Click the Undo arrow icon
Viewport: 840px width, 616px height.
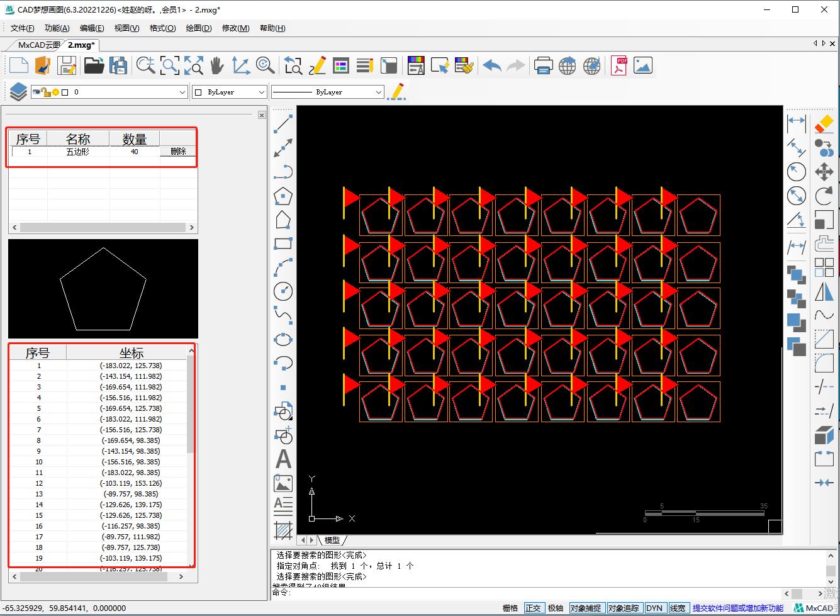[492, 65]
